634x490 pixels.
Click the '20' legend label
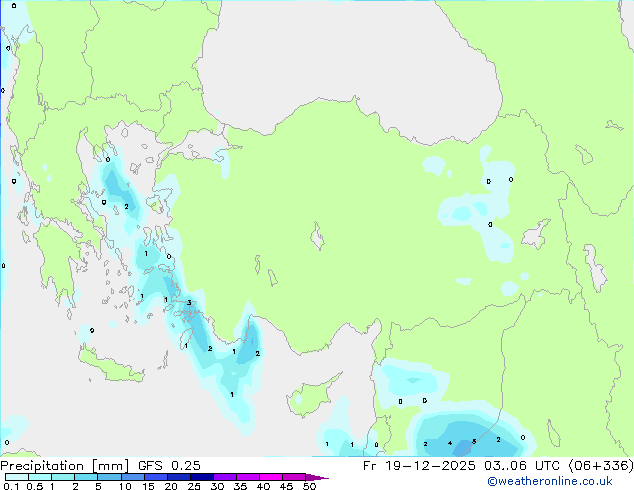coord(171,486)
